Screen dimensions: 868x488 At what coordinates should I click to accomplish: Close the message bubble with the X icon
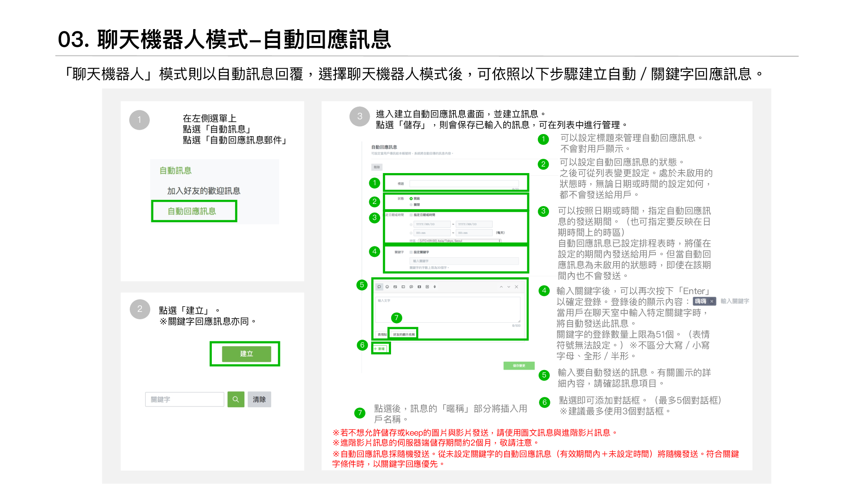(x=516, y=287)
